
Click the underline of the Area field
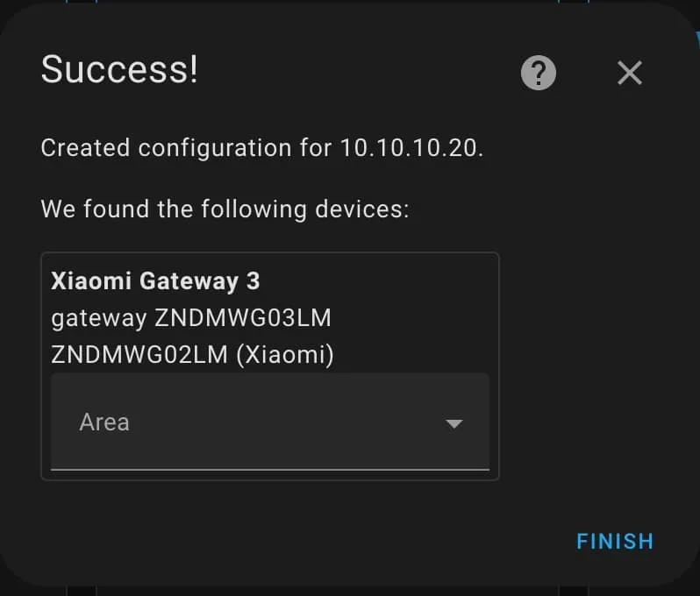269,469
